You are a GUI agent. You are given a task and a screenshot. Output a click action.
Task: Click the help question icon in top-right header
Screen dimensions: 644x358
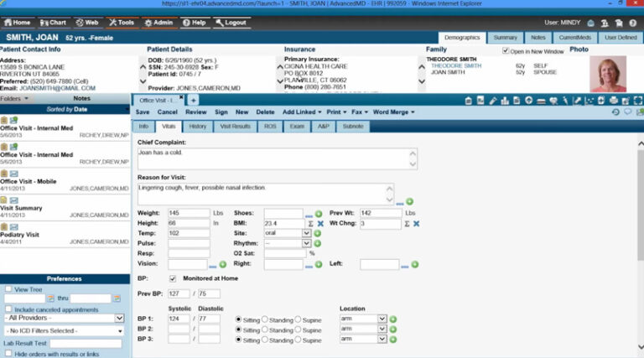pyautogui.click(x=633, y=23)
